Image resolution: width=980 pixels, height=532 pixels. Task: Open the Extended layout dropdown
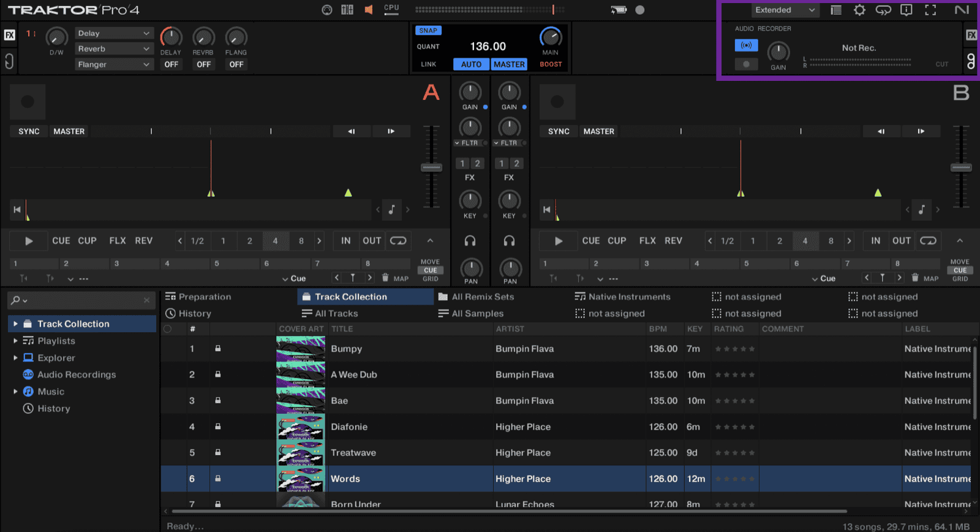(x=785, y=10)
